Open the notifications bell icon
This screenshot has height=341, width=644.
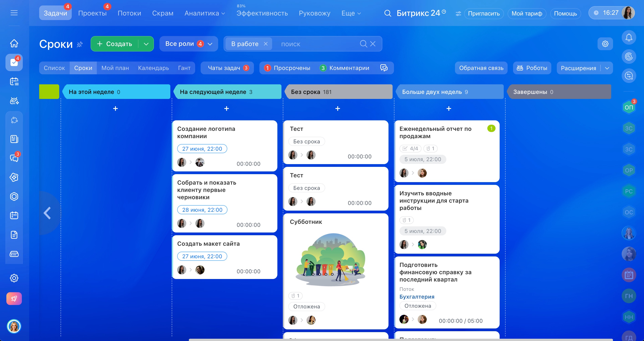(629, 38)
